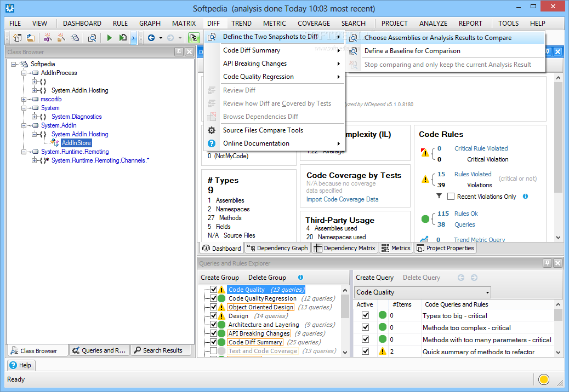Expand System.Runtime.Remoting.Channels node
This screenshot has height=392, width=569.
[34, 160]
